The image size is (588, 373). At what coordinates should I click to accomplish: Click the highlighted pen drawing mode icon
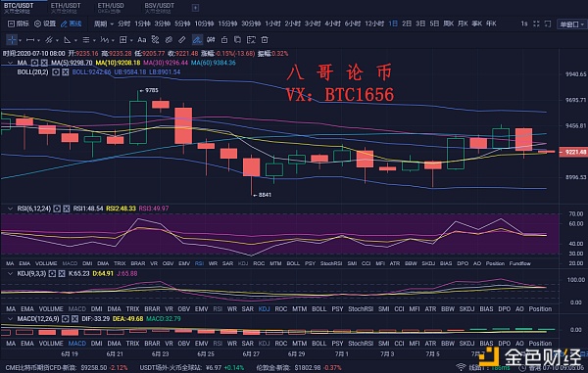coord(197,40)
